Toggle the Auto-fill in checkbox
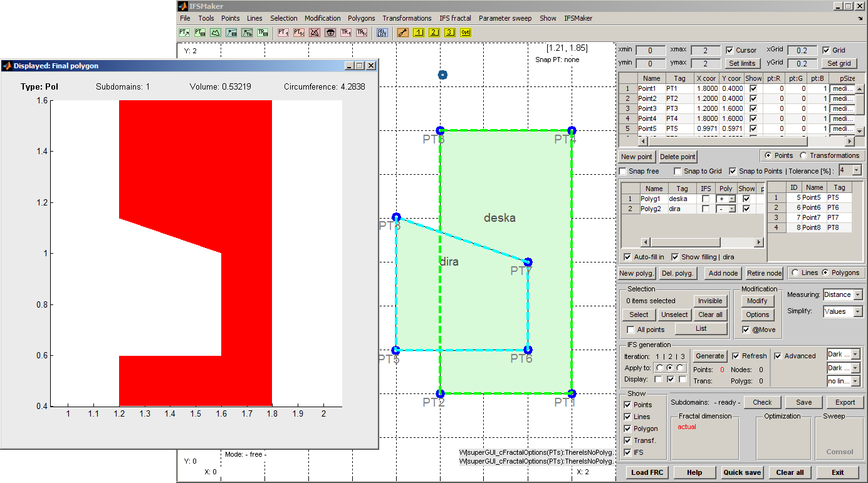Image resolution: width=868 pixels, height=483 pixels. [x=628, y=257]
